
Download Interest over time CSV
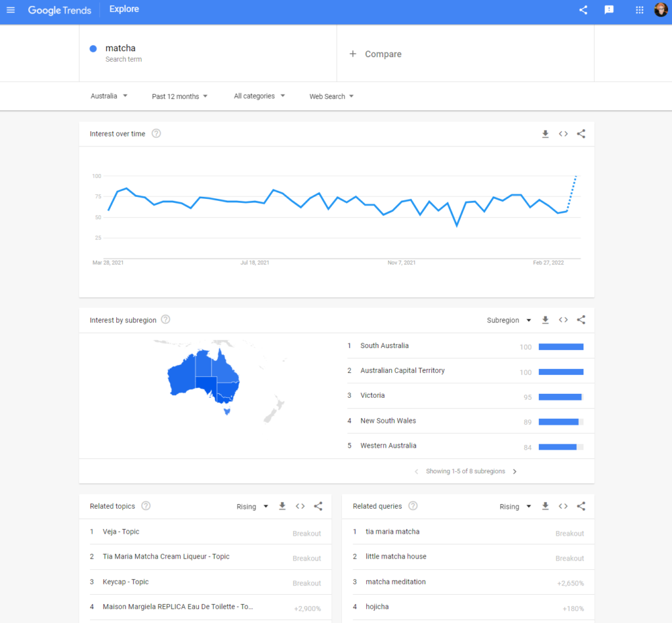pyautogui.click(x=545, y=134)
